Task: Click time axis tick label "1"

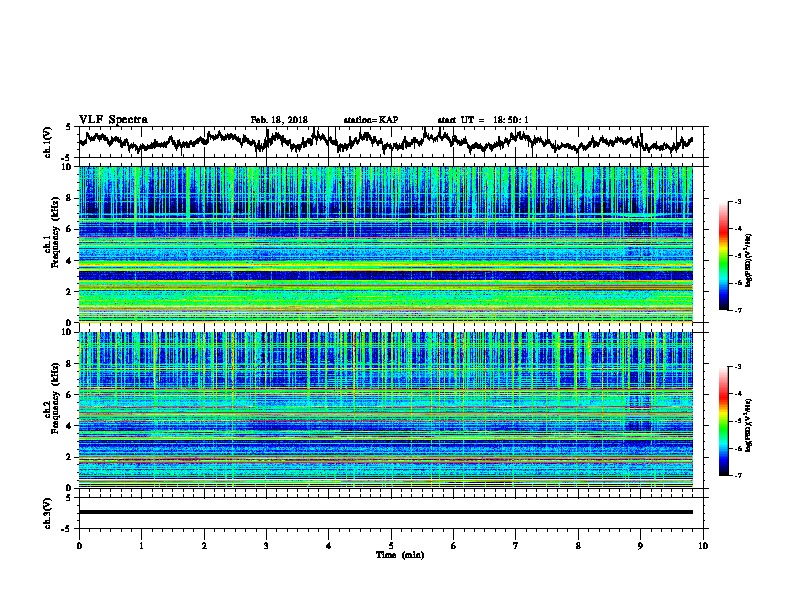Action: point(141,546)
